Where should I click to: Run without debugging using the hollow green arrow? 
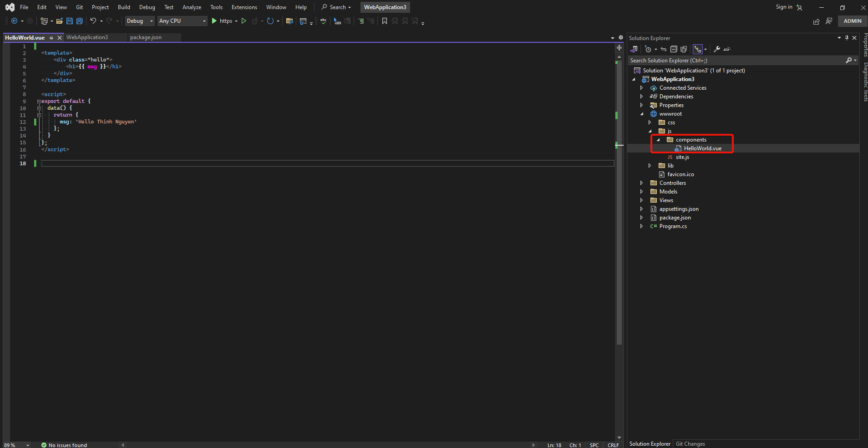(x=244, y=21)
